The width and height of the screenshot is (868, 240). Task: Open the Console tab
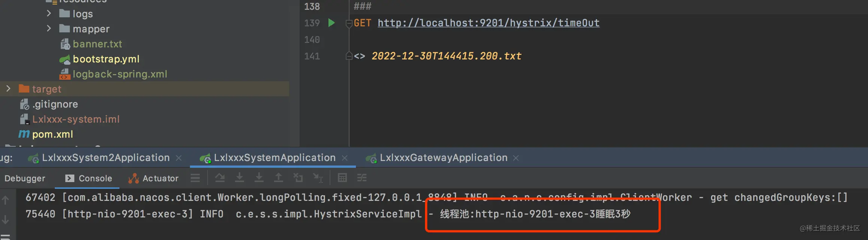point(89,178)
